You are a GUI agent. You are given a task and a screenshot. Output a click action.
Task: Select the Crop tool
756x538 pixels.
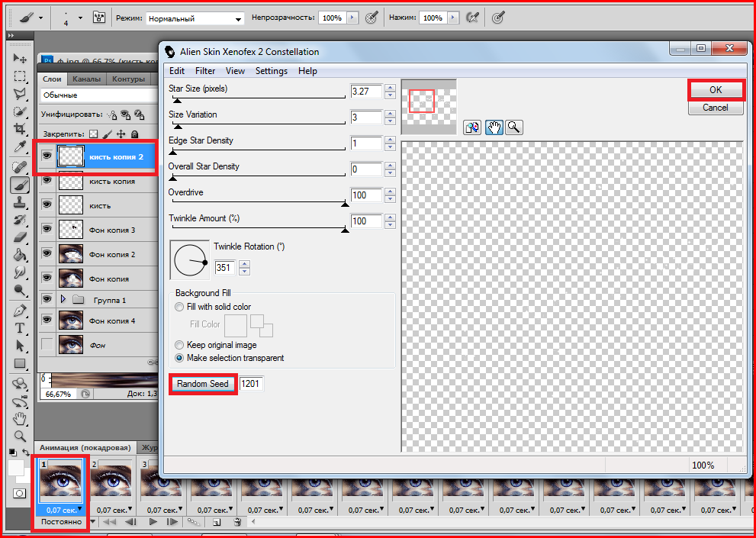pyautogui.click(x=19, y=129)
